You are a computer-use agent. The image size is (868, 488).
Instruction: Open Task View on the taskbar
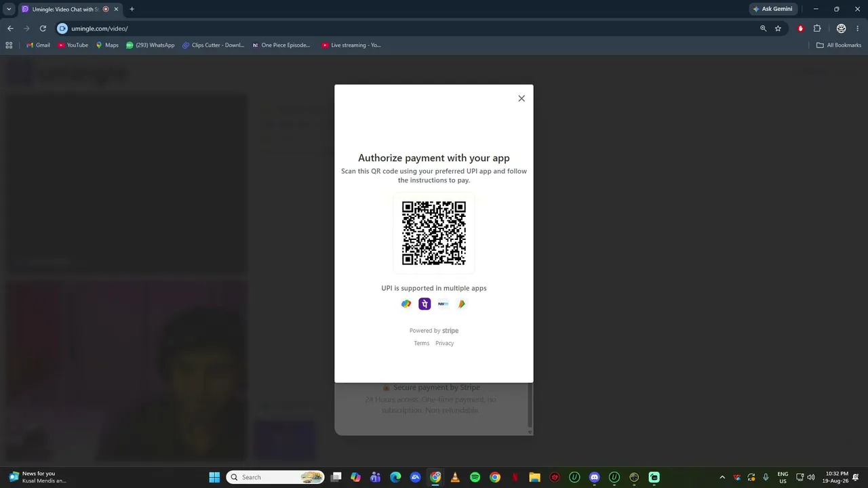click(336, 477)
